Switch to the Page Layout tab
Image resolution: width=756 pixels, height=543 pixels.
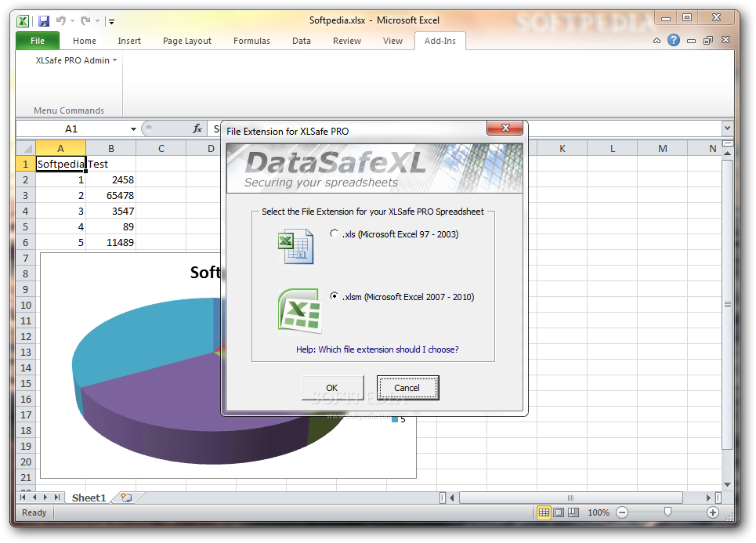tap(187, 41)
